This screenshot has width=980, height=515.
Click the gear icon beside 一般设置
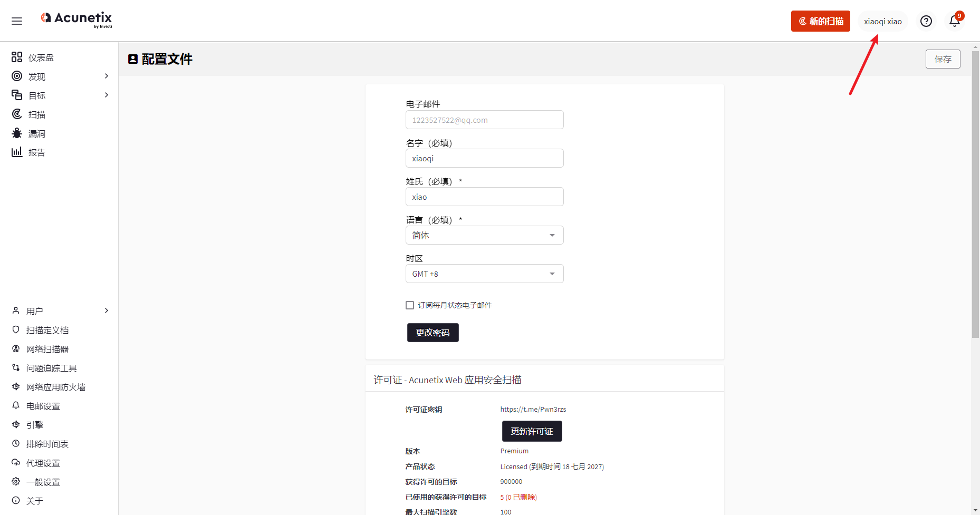pos(16,481)
